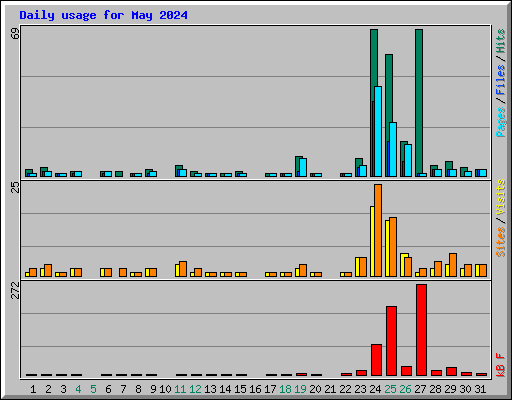Image resolution: width=512 pixels, height=400 pixels.
Task: Select green day 18 label
Action: point(285,389)
